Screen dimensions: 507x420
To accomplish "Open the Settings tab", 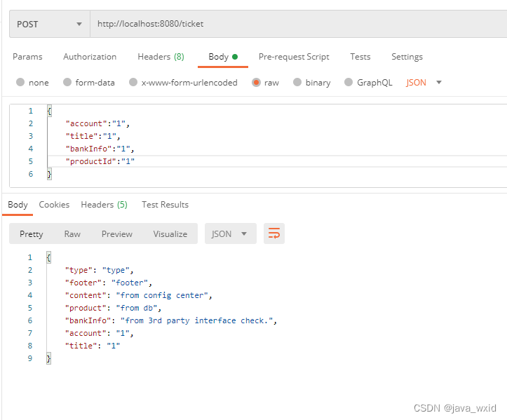I will pyautogui.click(x=407, y=57).
